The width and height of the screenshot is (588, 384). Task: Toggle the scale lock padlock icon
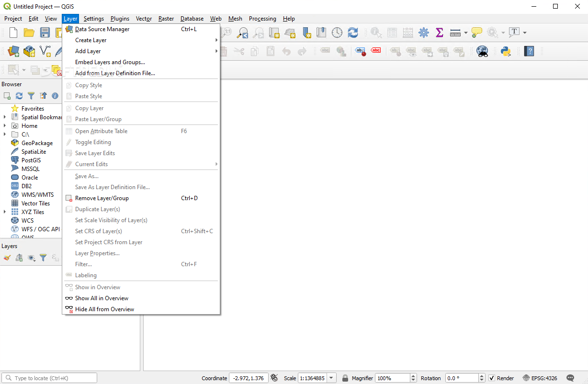tap(345, 378)
